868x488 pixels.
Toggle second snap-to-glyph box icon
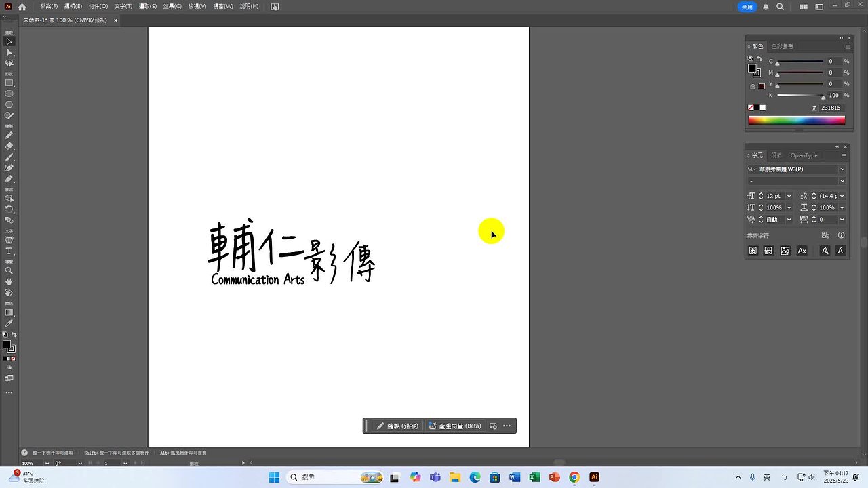[x=768, y=251]
